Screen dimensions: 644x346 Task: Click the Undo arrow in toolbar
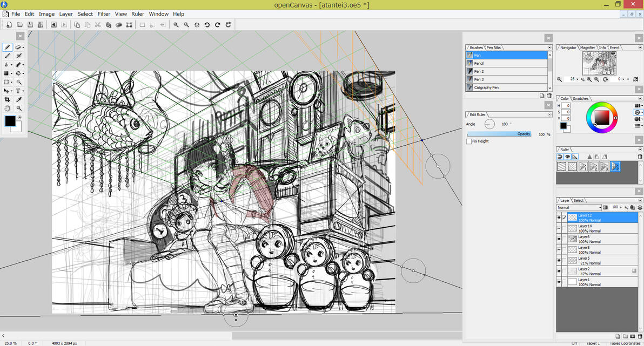pyautogui.click(x=207, y=25)
